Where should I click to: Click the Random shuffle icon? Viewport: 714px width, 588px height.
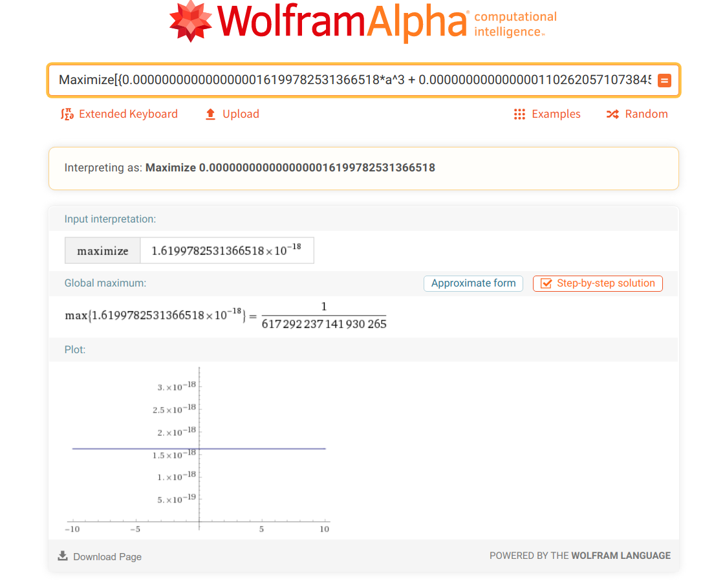(612, 114)
